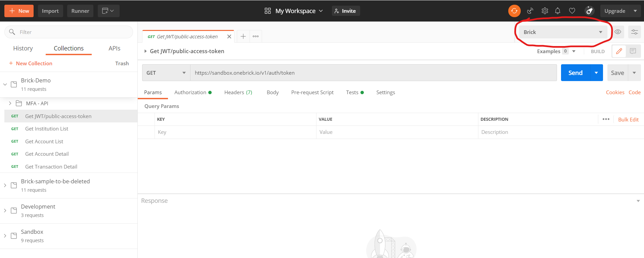Open the user avatar profile icon
Image resolution: width=644 pixels, height=258 pixels.
(589, 11)
